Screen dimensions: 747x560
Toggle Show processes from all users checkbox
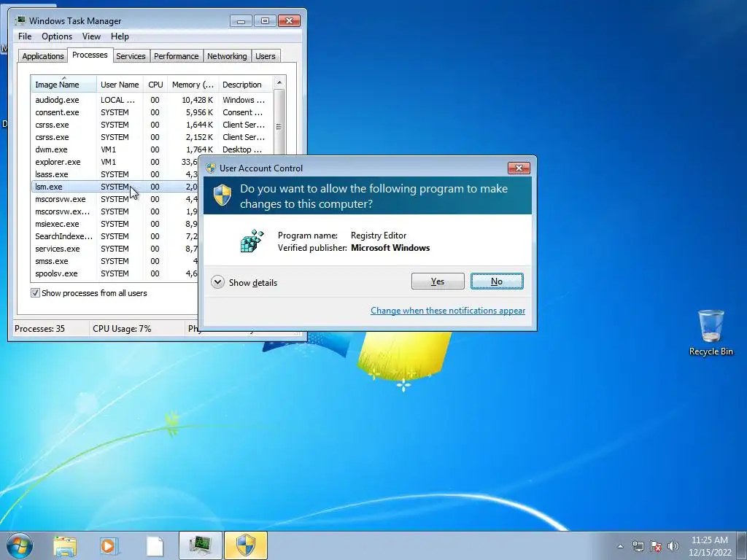point(35,293)
